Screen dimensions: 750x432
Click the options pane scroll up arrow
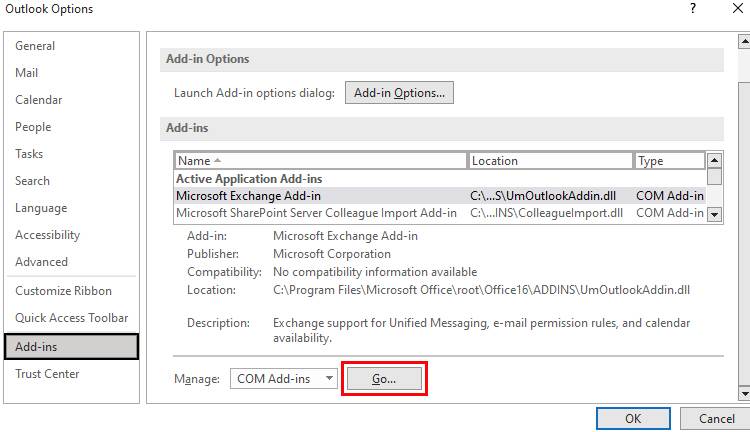click(744, 42)
